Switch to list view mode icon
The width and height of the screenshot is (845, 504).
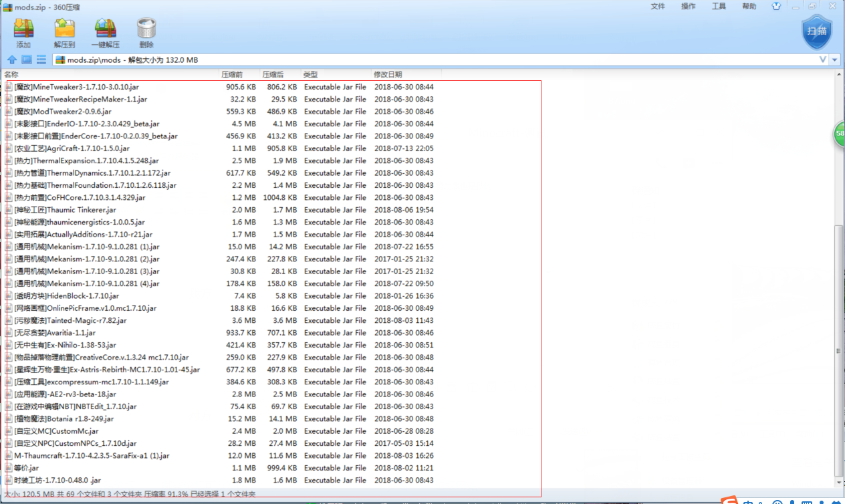41,60
